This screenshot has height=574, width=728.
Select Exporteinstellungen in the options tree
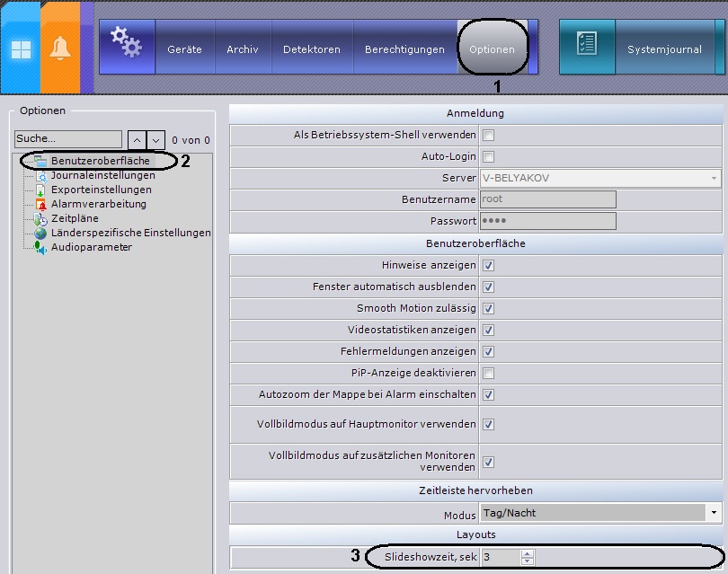point(102,190)
